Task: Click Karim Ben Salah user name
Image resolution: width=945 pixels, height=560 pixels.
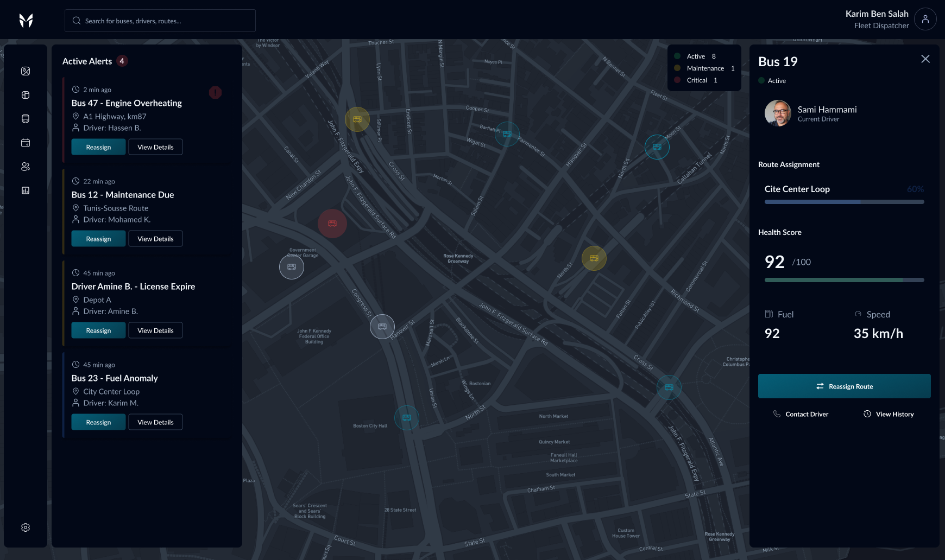Action: coord(877,14)
